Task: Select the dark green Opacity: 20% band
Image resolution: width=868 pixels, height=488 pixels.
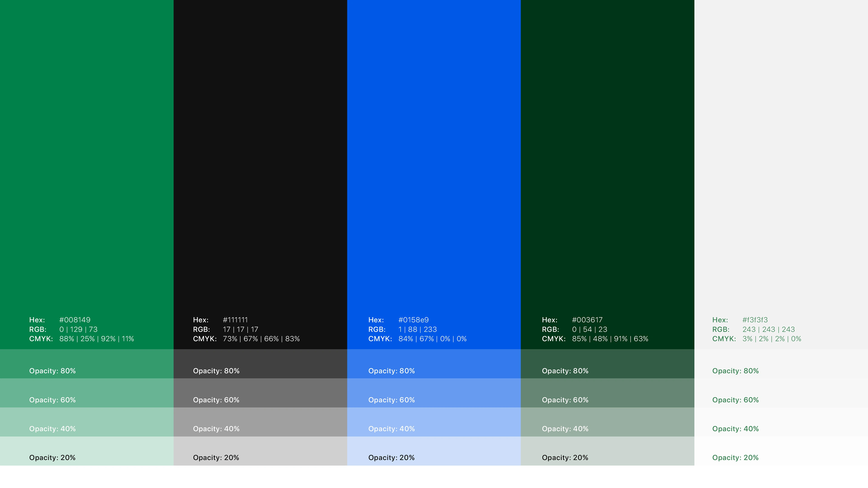Action: (607, 451)
